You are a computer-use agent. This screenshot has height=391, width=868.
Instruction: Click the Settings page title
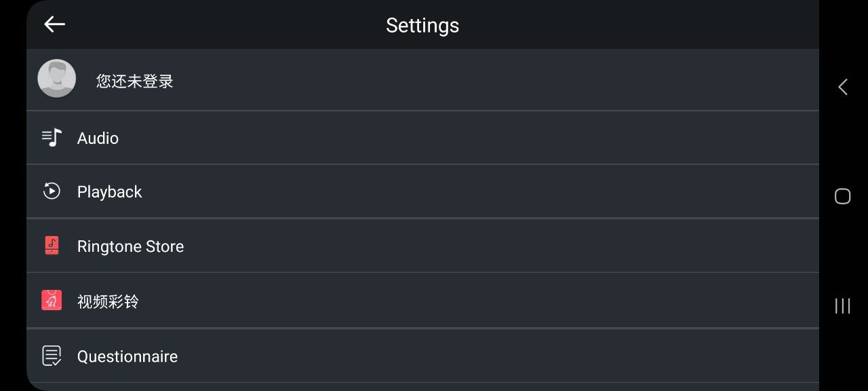422,25
